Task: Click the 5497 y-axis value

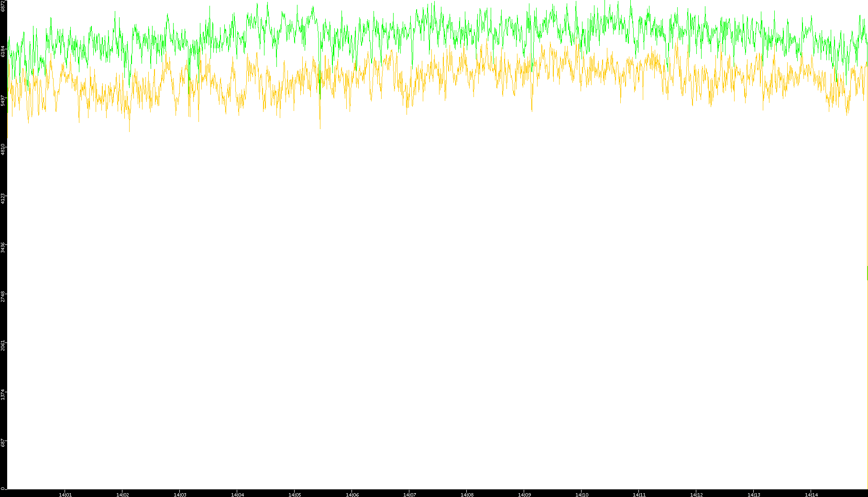Action: 3,100
